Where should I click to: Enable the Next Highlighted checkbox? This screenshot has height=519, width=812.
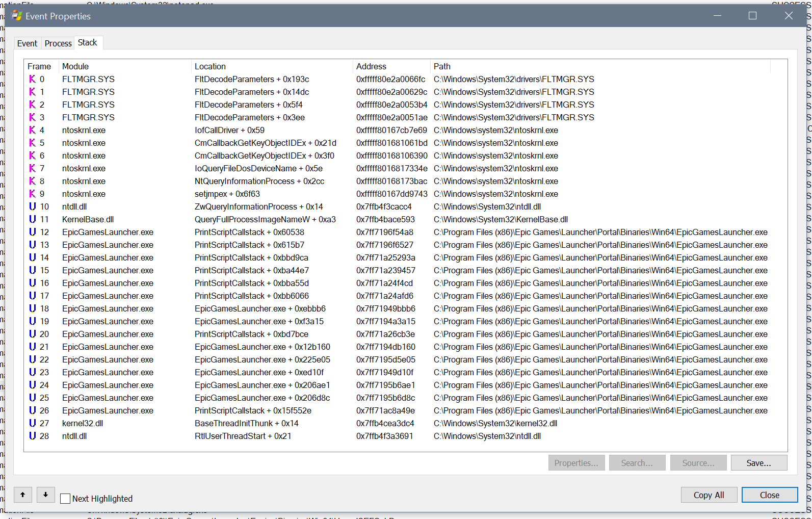coord(65,499)
